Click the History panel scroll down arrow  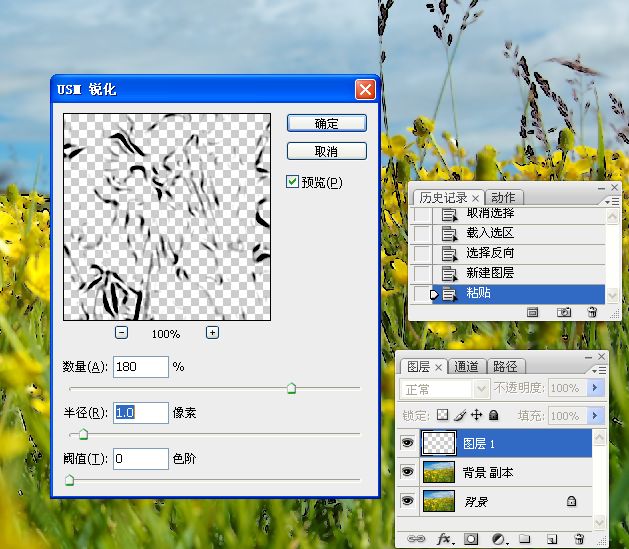click(613, 296)
